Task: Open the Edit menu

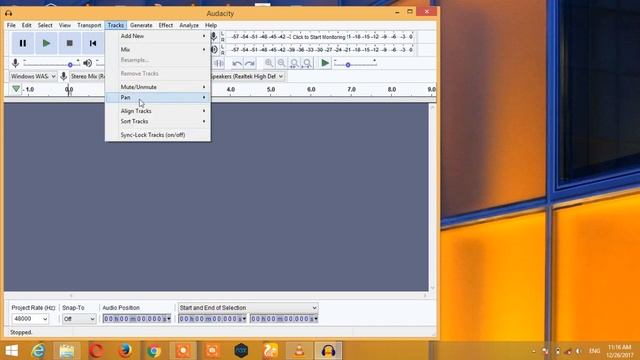Action: 27,25
